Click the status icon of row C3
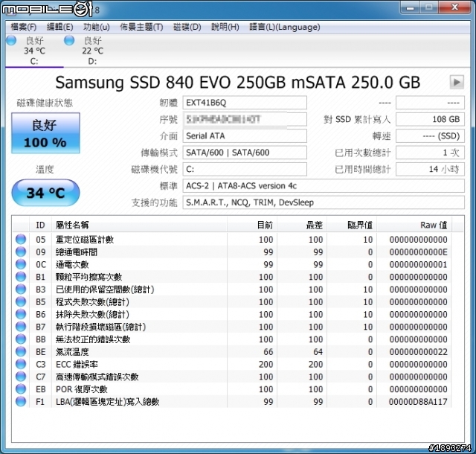The image size is (476, 454). tap(21, 364)
